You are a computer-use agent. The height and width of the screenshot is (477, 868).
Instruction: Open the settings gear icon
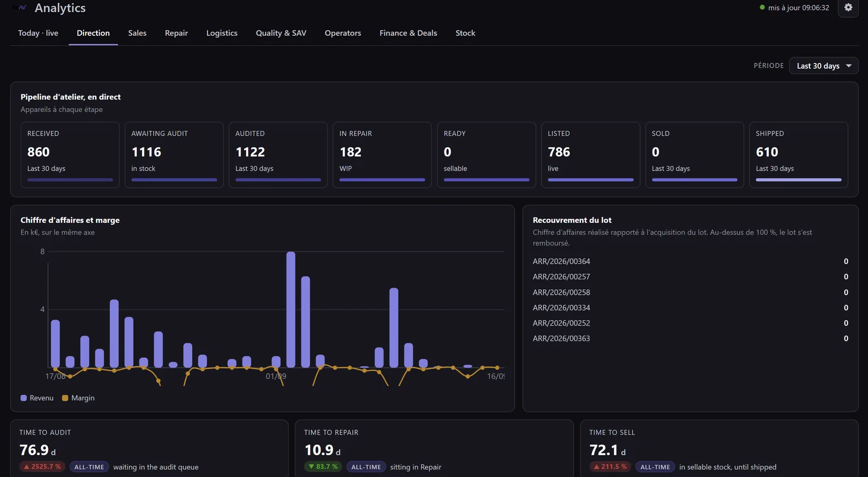coord(848,8)
